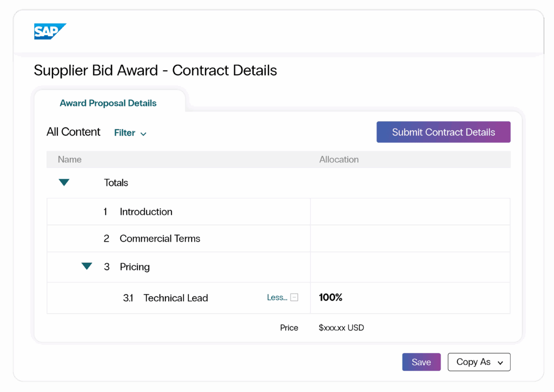
Task: Click the Supplier Bid Award page title
Action: [x=155, y=70]
